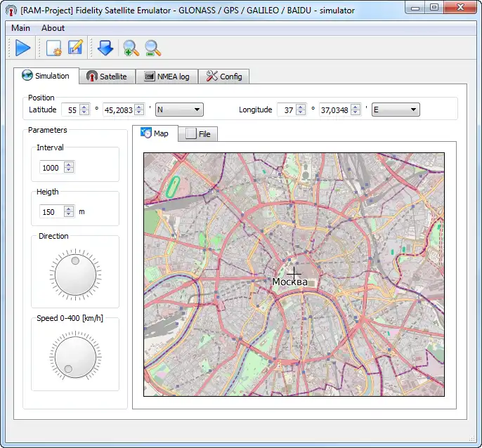This screenshot has width=482, height=448.
Task: Zoom in with the green plus magnifier
Action: tap(131, 48)
